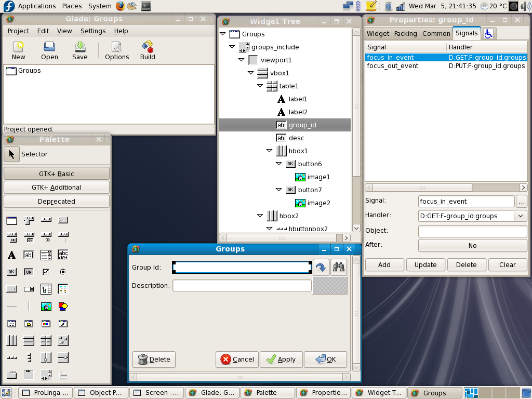This screenshot has width=532, height=399.
Task: Switch to the Widget tab in Properties
Action: point(378,34)
